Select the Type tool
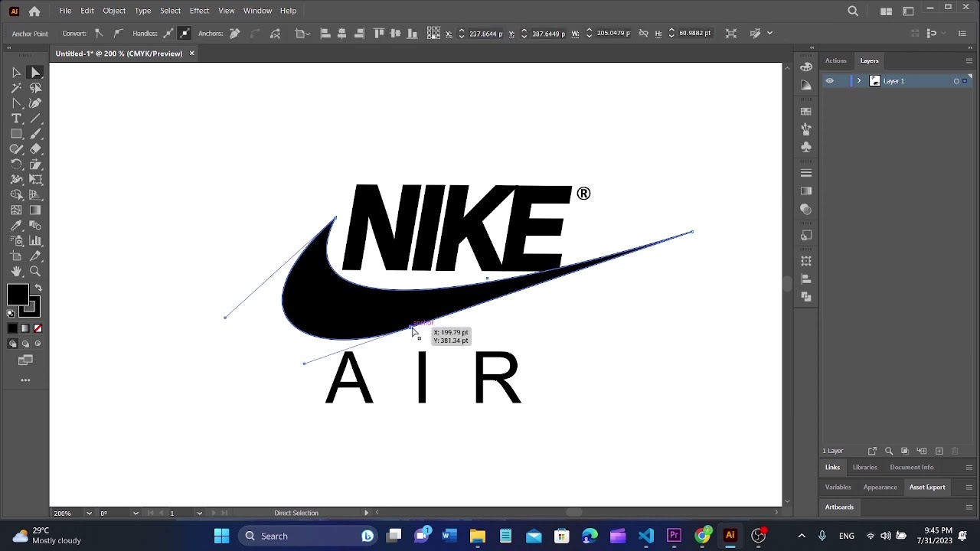980x551 pixels. click(16, 119)
